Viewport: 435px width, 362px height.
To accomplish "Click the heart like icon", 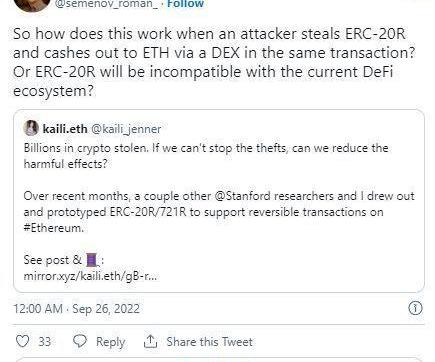I will [22, 341].
